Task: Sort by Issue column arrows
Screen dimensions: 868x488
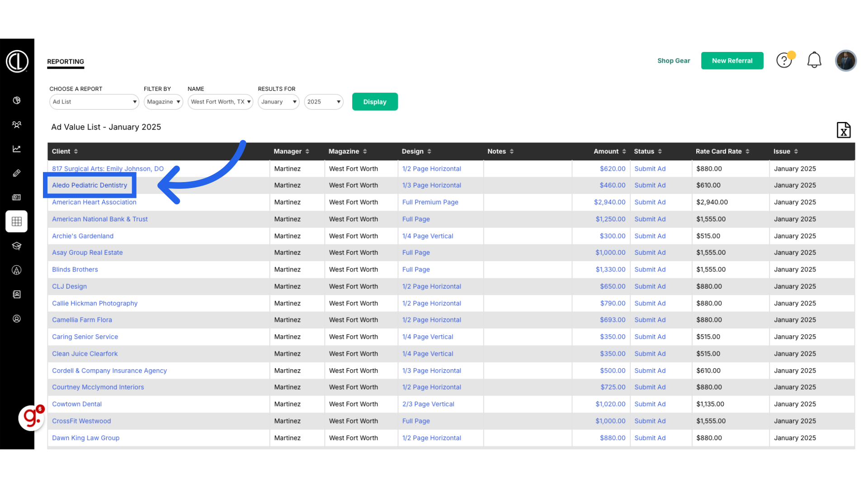Action: (796, 151)
